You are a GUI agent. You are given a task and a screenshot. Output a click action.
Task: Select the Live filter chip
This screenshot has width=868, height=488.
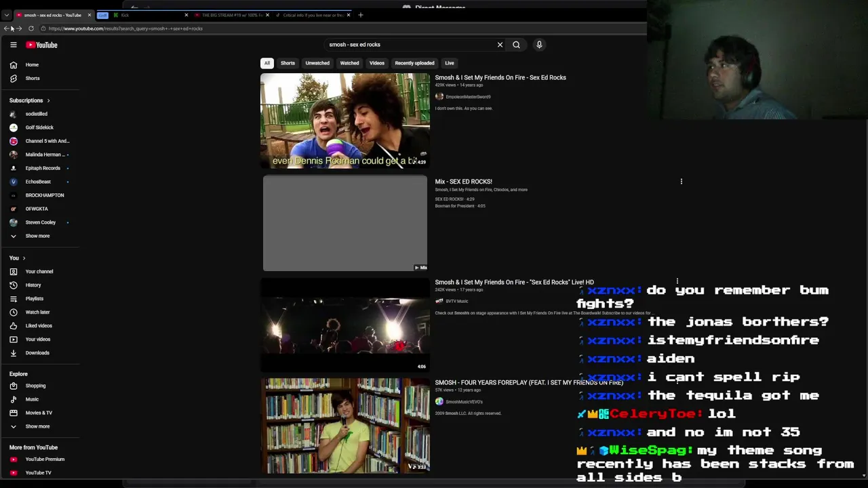[450, 63]
